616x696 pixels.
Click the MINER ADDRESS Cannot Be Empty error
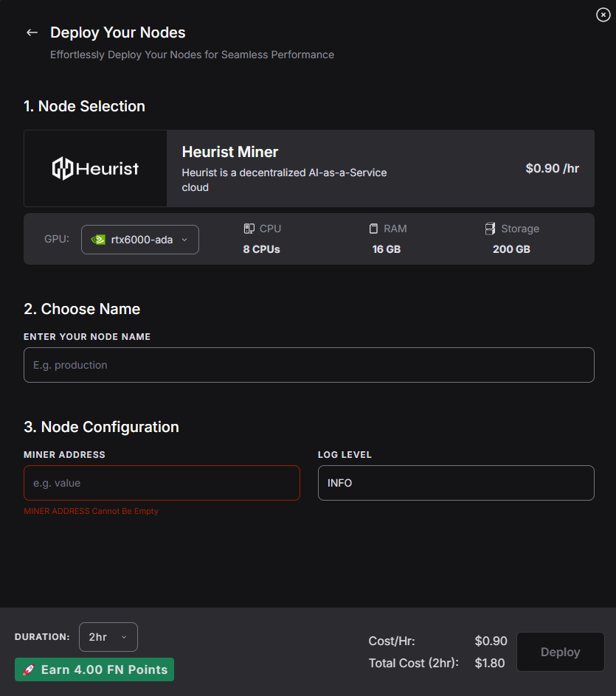(x=91, y=511)
